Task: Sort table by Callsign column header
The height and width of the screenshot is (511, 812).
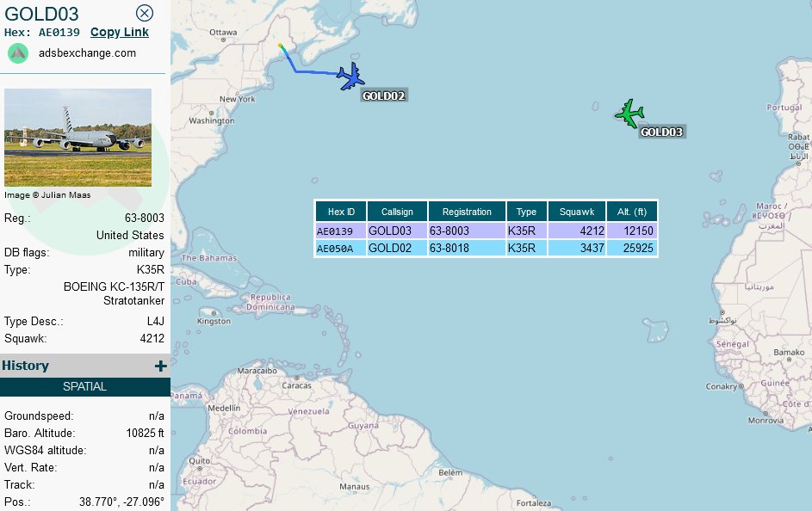Action: tap(397, 212)
